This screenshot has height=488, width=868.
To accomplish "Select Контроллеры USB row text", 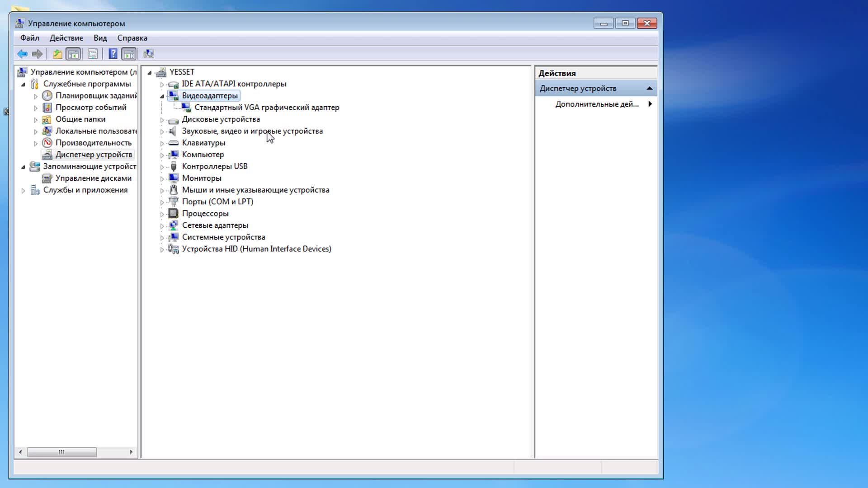I will [215, 166].
